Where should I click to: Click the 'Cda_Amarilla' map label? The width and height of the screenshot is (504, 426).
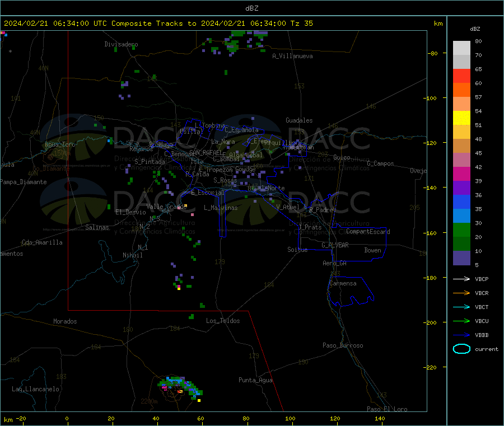pos(42,242)
